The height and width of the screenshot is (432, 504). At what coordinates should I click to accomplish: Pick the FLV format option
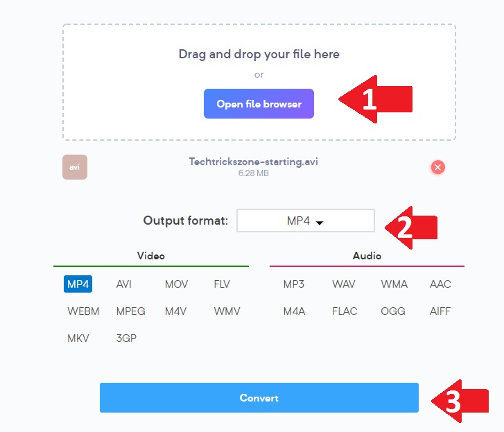point(222,284)
